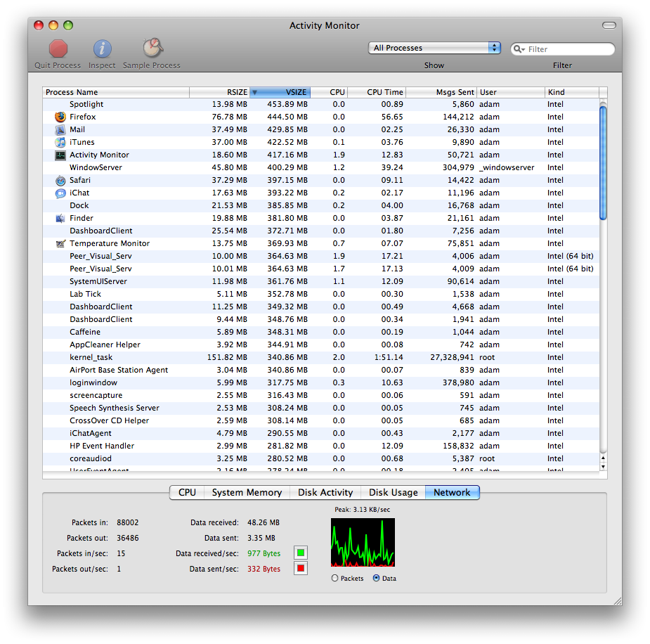Select the Firefox icon in process list

coord(60,117)
